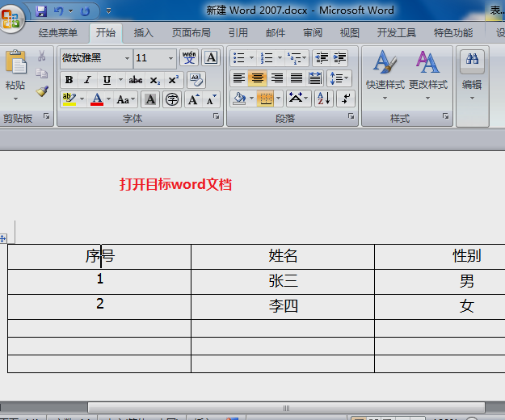Screen dimensions: 505x420
Task: Expand borders dropdown arrow
Action: [x=279, y=99]
